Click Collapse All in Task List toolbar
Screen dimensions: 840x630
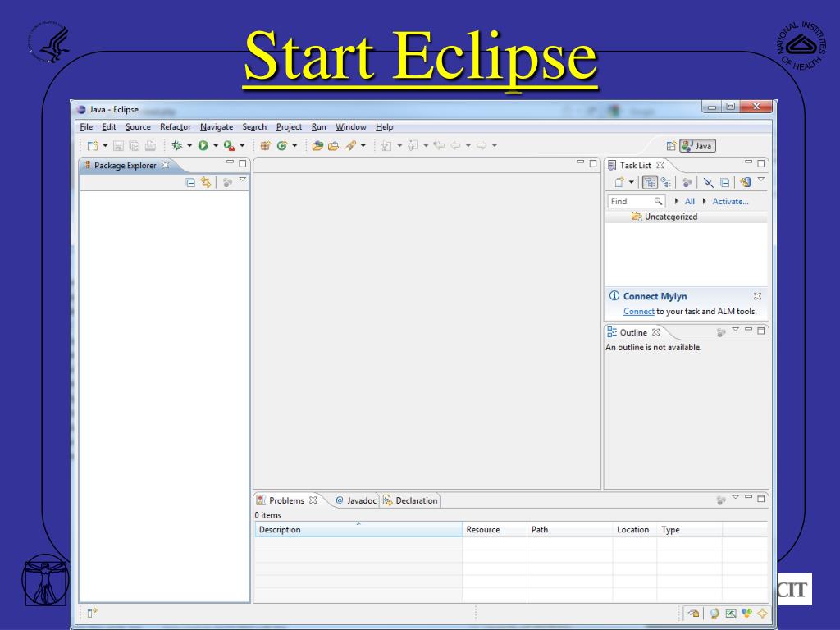pos(724,183)
